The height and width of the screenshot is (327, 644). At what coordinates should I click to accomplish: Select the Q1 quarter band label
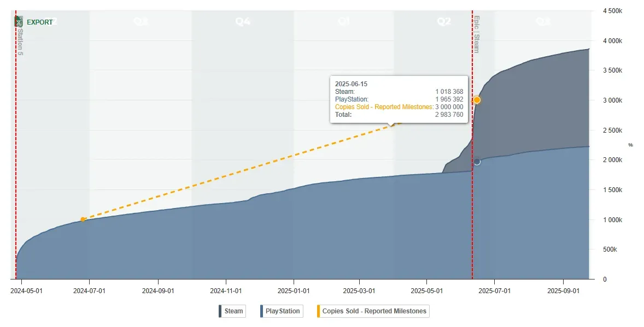pyautogui.click(x=344, y=22)
